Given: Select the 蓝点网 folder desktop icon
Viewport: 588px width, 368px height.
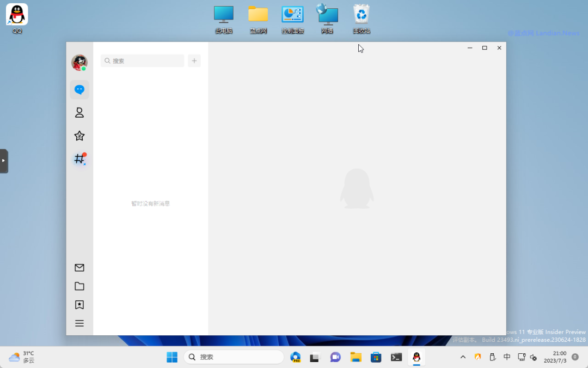Looking at the screenshot, I should tap(258, 20).
